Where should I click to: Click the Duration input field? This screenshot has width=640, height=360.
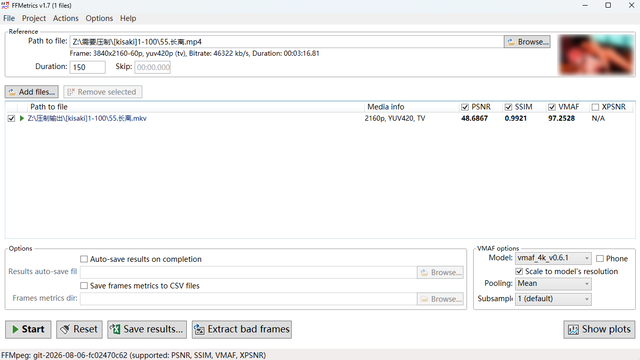click(87, 67)
